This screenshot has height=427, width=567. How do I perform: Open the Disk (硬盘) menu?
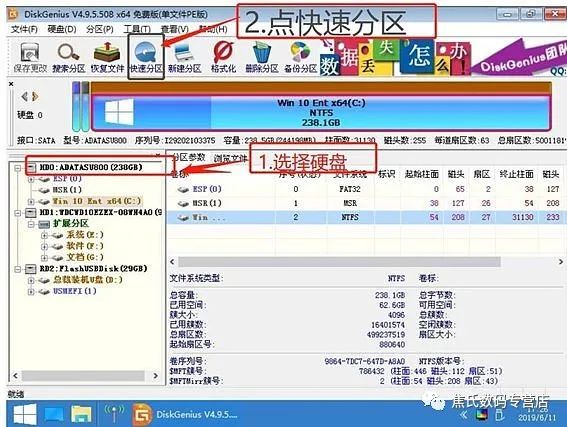(62, 29)
